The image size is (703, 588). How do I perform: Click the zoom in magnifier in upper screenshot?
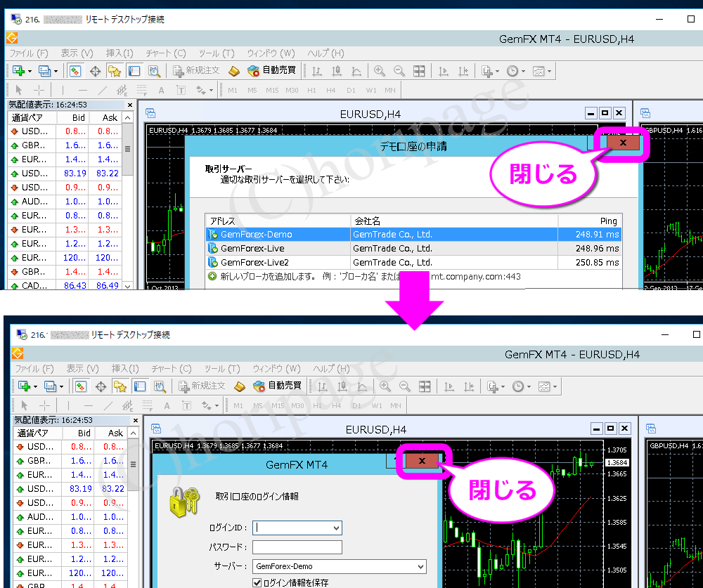(x=380, y=71)
